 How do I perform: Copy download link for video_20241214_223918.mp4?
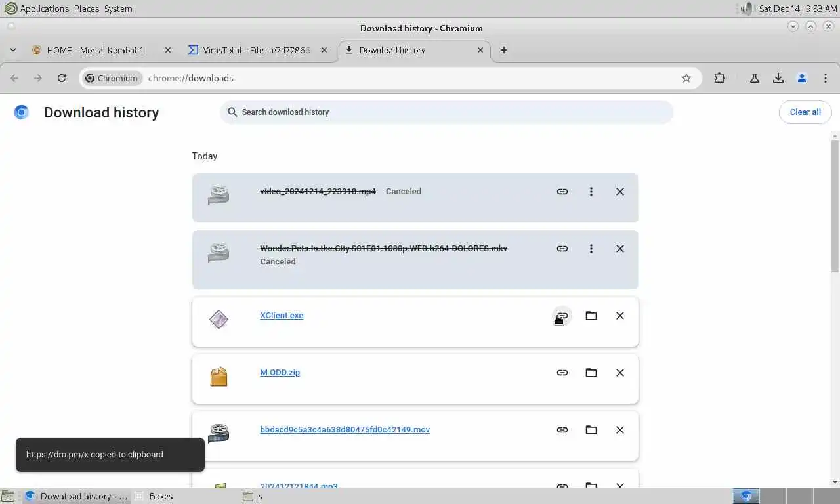(x=562, y=192)
